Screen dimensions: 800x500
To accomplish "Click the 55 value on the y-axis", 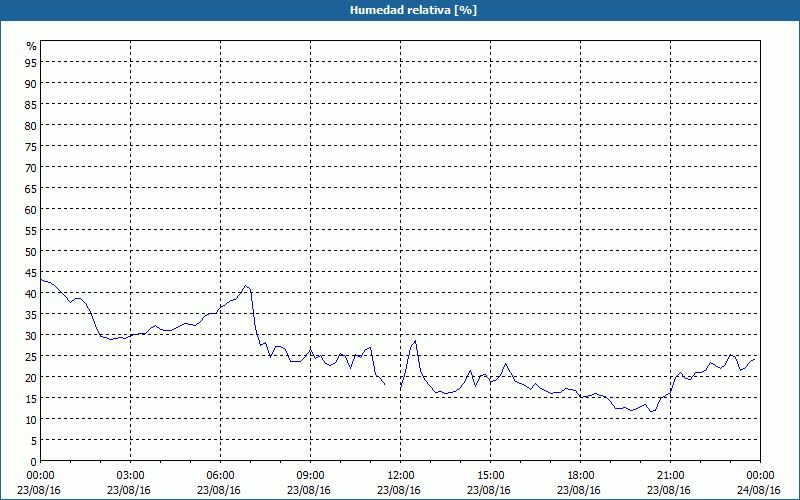I will click(31, 231).
